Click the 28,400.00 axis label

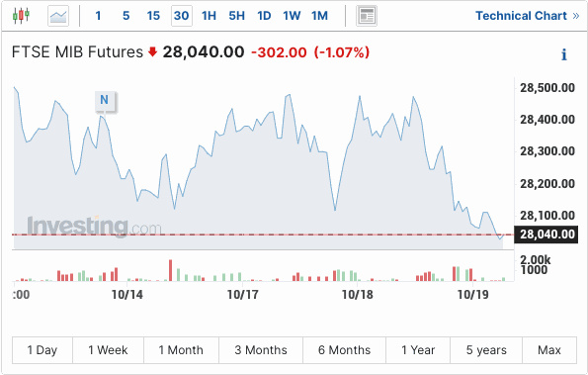547,120
